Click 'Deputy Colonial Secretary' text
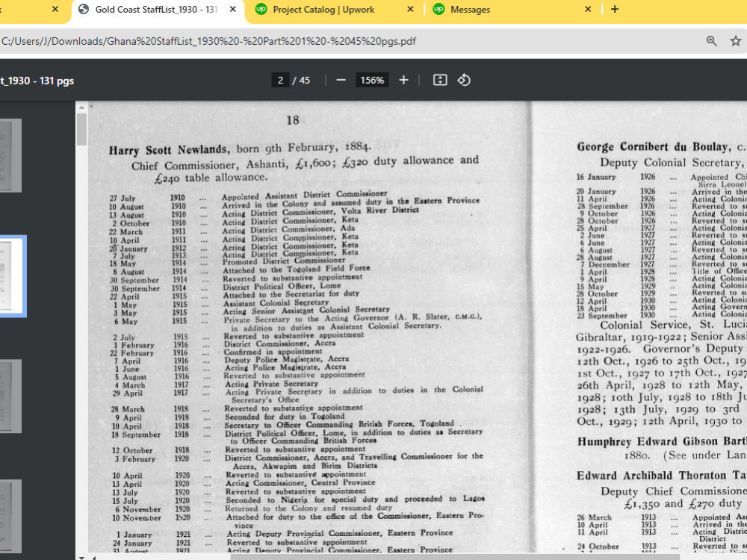Image resolution: width=747 pixels, height=560 pixels. pos(670,162)
